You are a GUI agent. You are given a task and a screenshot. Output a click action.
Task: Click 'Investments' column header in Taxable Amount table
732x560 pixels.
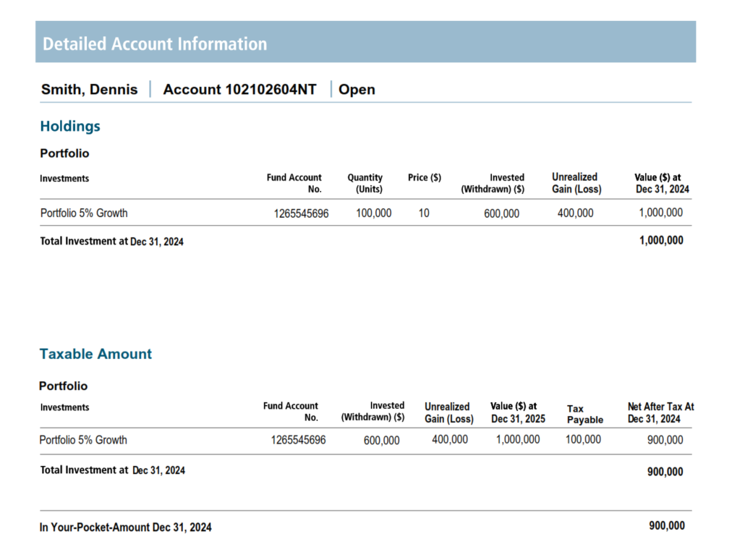coord(64,407)
